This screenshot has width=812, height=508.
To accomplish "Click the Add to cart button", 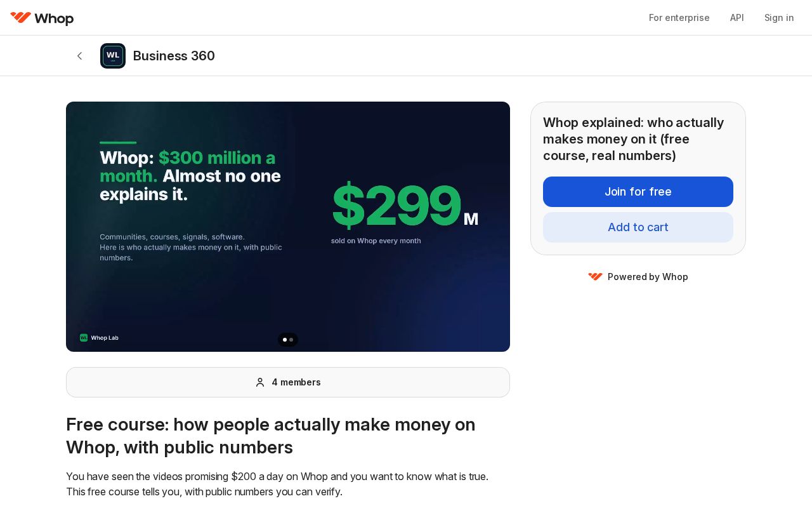I will pyautogui.click(x=638, y=227).
